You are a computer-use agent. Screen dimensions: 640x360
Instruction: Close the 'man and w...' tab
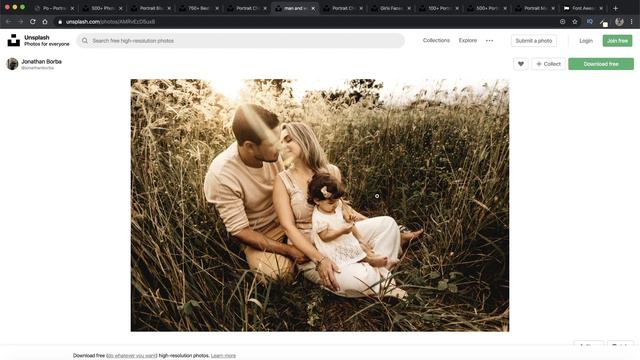coord(313,8)
